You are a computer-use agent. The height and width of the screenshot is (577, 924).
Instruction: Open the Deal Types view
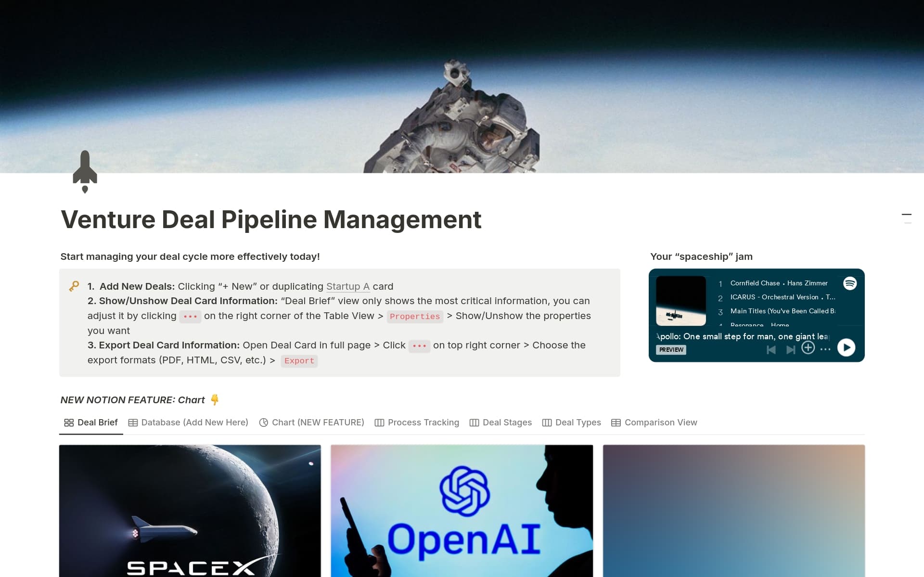pyautogui.click(x=577, y=422)
